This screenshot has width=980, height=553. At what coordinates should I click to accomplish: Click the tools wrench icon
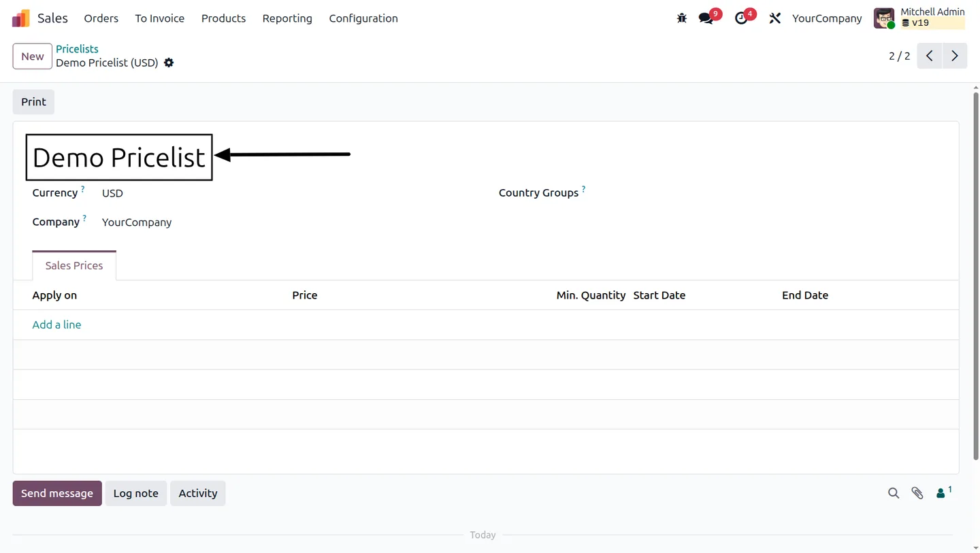(774, 18)
